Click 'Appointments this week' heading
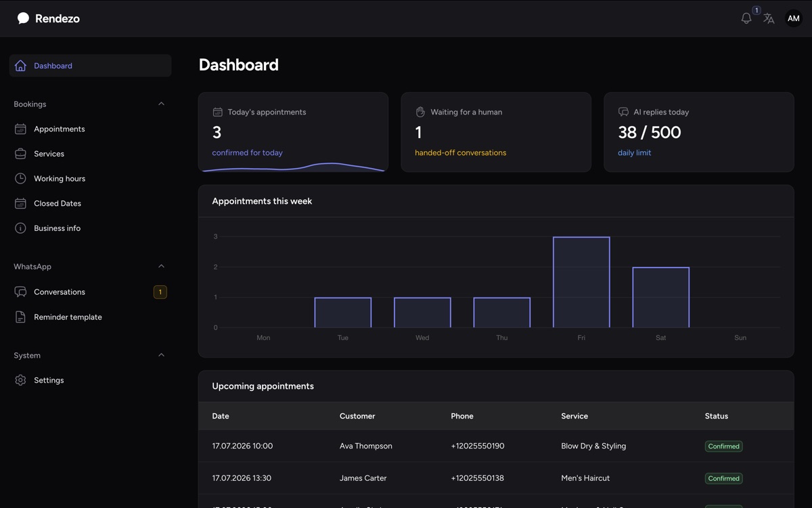812x508 pixels. tap(262, 201)
